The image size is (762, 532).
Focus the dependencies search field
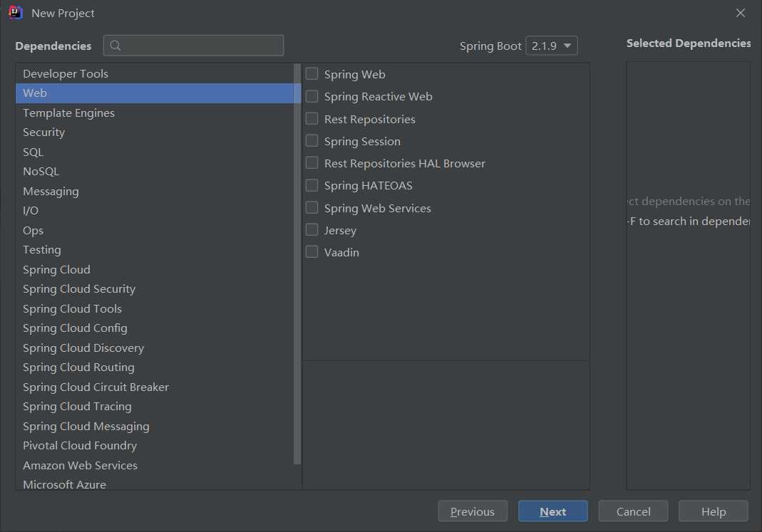[193, 45]
